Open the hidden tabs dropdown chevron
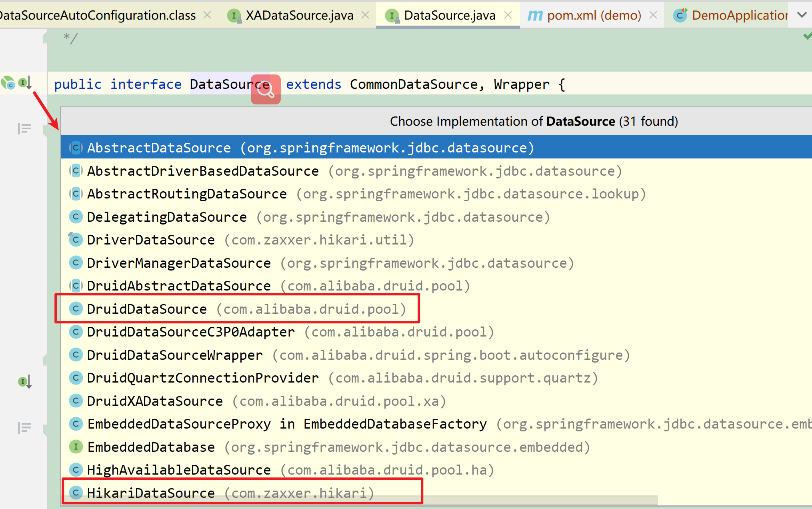 click(802, 15)
